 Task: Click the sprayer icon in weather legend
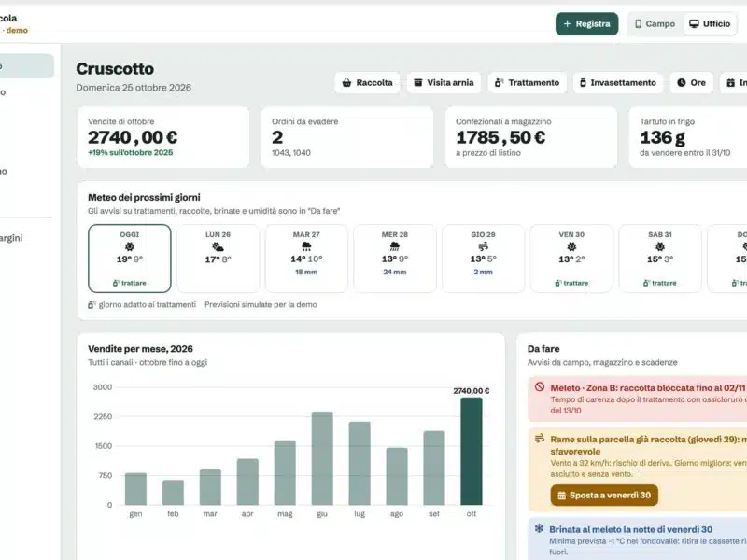coord(92,305)
